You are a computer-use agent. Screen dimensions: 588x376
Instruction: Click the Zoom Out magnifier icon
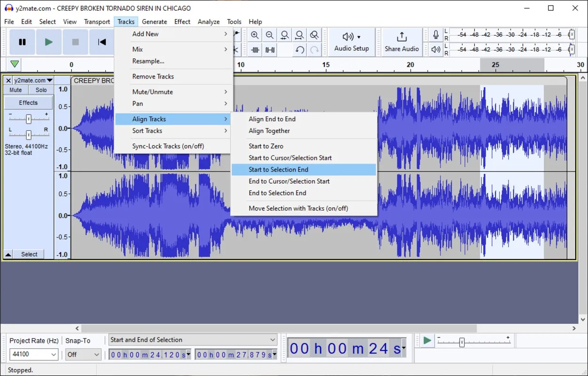270,35
